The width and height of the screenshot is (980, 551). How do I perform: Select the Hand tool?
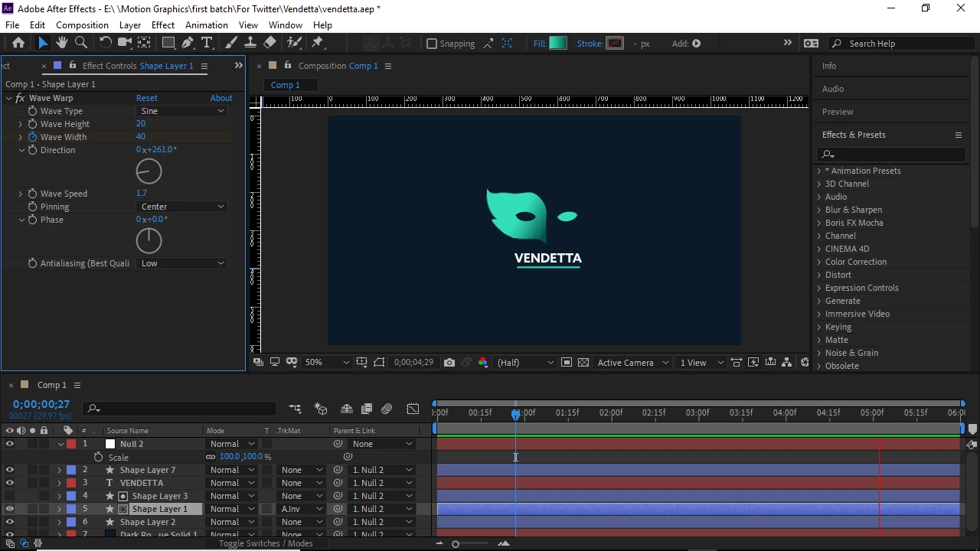(62, 43)
